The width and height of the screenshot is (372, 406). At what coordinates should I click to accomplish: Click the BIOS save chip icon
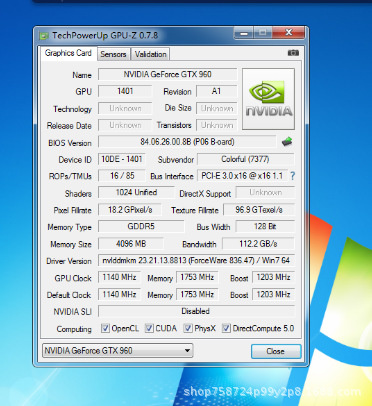(287, 142)
